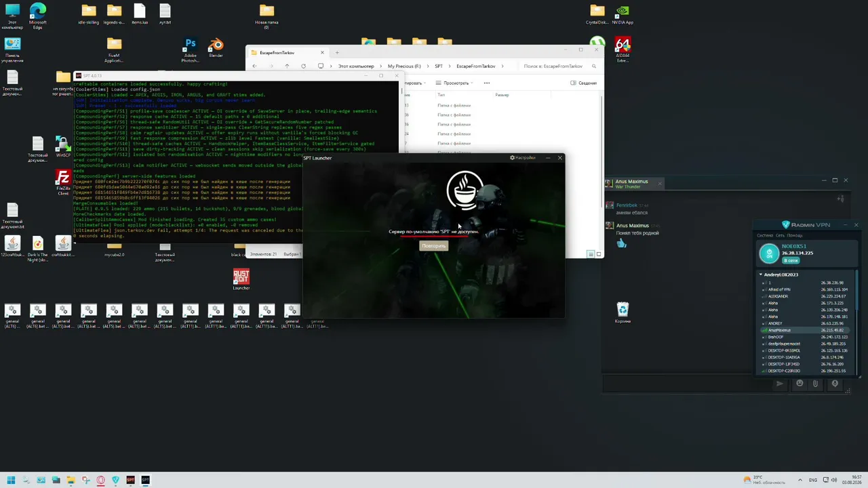Click the Fenrirbek username in the chat
Viewport: 868px width, 488px height.
pos(627,205)
